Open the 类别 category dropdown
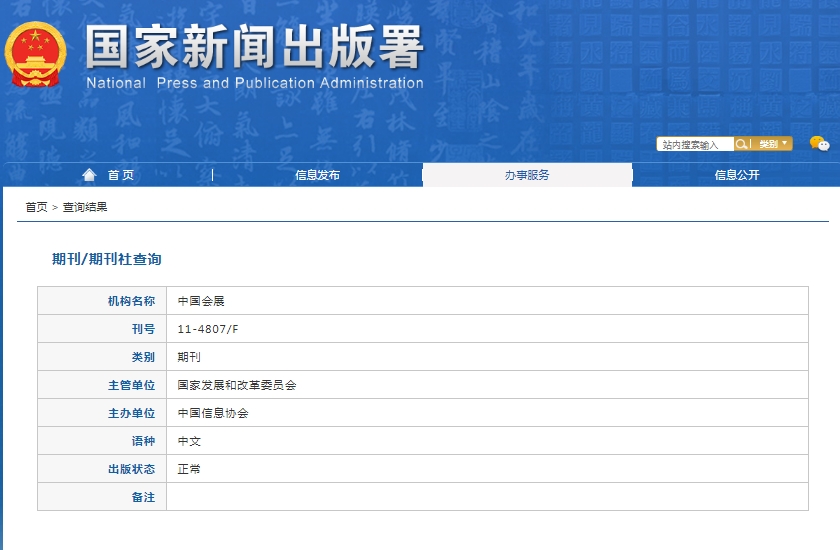This screenshot has width=840, height=550. pos(773,144)
